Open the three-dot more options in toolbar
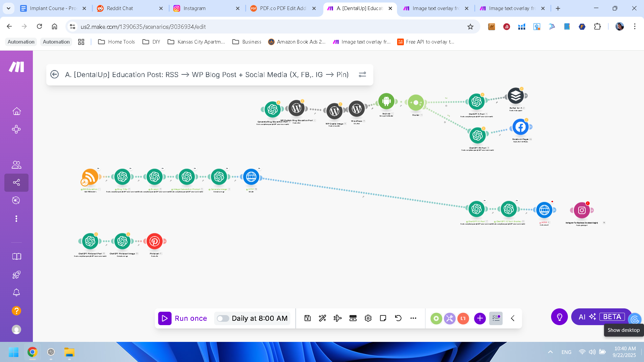Viewport: 644px width, 362px height. coord(413,318)
